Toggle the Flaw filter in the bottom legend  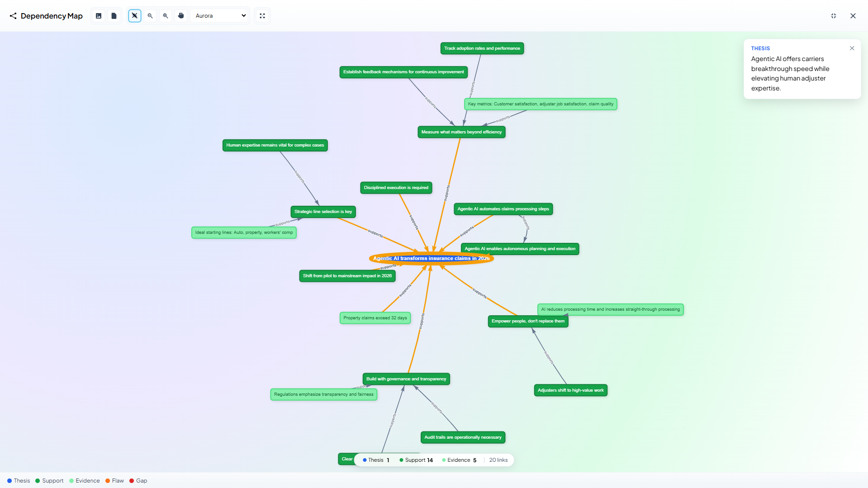[x=114, y=481]
